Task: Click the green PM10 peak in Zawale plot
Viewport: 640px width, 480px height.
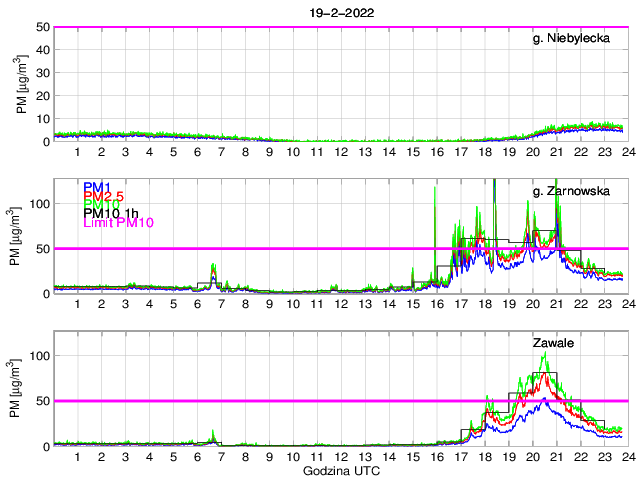Action: (x=543, y=354)
